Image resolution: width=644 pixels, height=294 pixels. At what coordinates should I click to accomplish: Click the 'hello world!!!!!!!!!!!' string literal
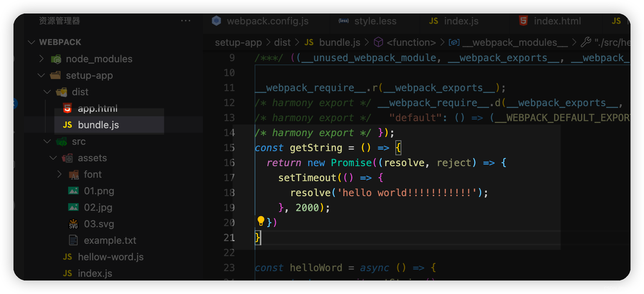407,193
